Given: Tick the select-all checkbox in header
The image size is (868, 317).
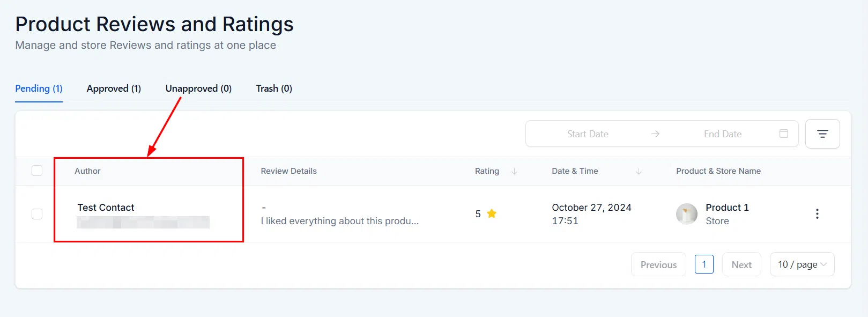Looking at the screenshot, I should click(x=37, y=171).
